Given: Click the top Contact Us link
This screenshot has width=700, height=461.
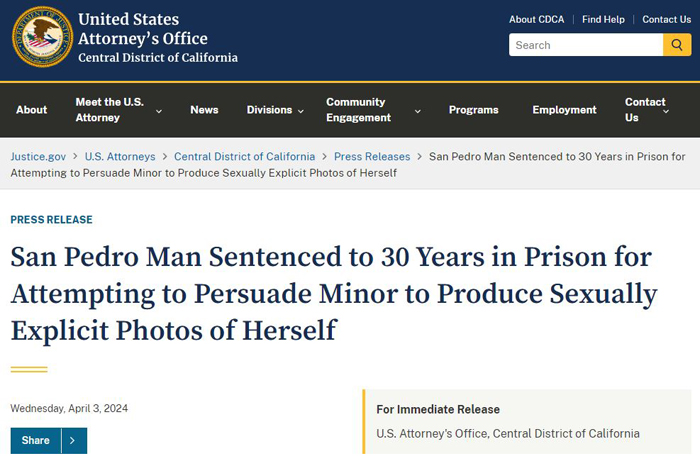Looking at the screenshot, I should 666,19.
